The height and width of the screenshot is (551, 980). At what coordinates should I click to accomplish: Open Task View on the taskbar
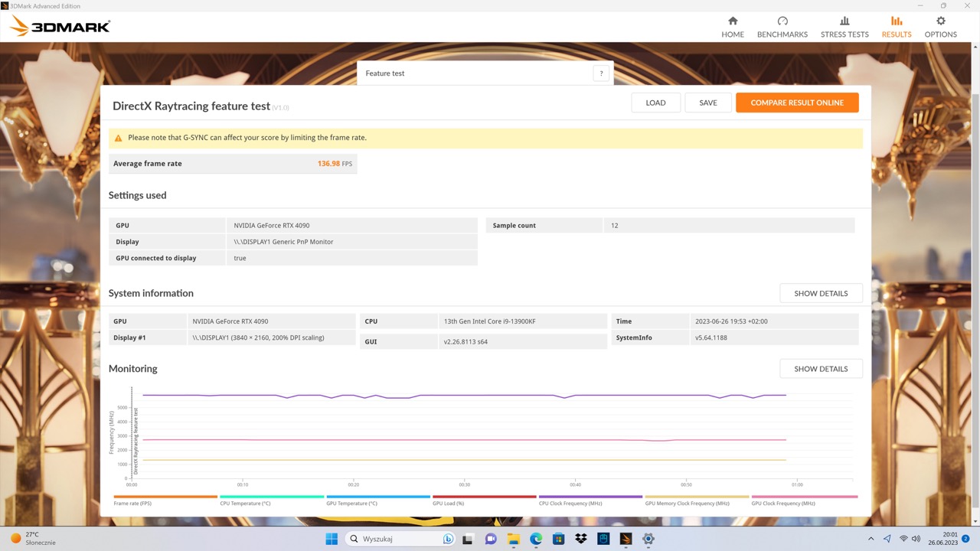coord(468,539)
